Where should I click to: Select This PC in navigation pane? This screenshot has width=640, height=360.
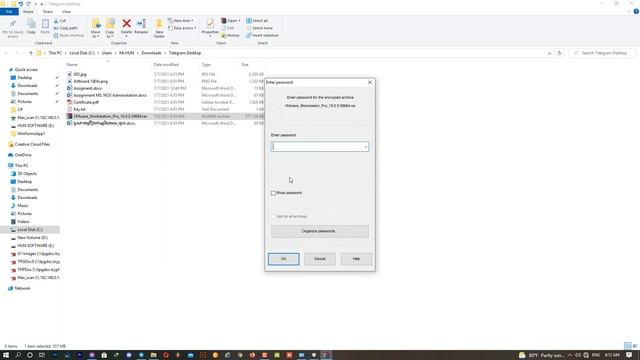(x=22, y=166)
